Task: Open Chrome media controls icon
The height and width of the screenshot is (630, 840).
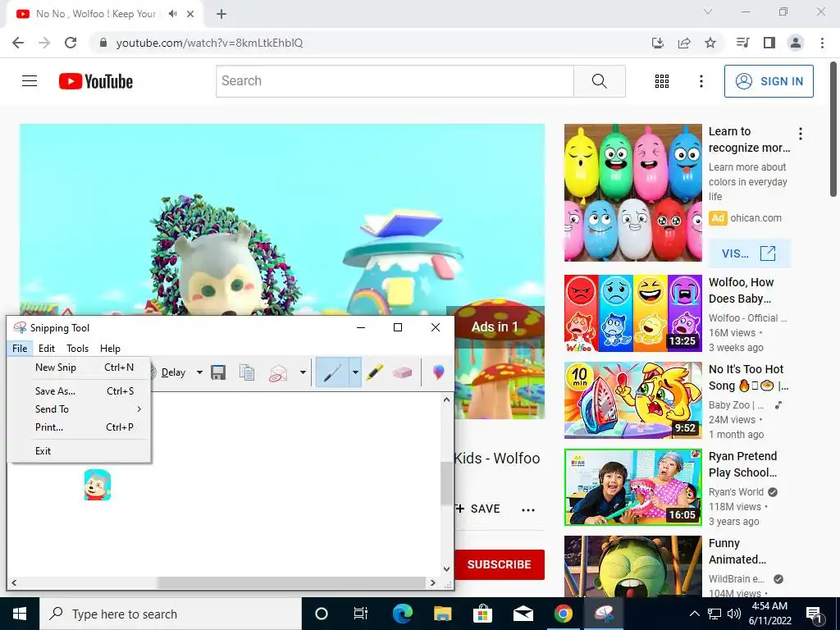Action: 742,43
